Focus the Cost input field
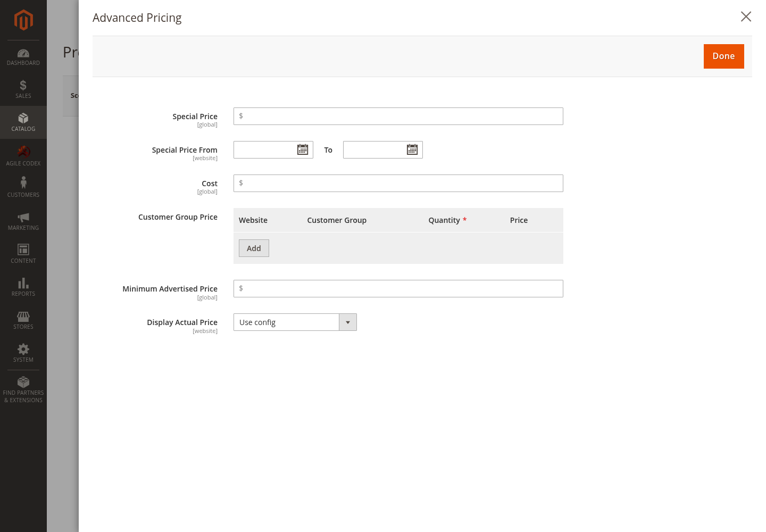 tap(398, 184)
